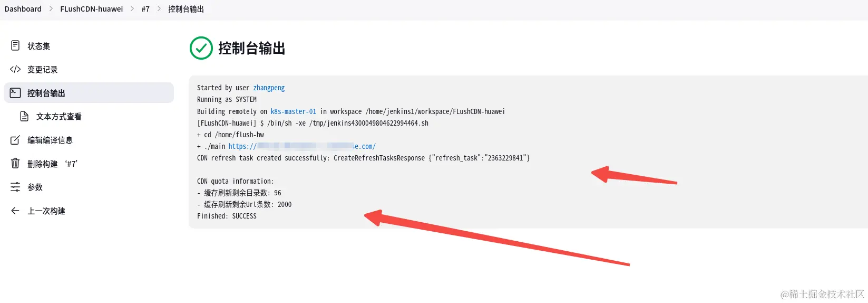
Task: Click the back arrow icon for 上一次构建
Action: pos(15,211)
